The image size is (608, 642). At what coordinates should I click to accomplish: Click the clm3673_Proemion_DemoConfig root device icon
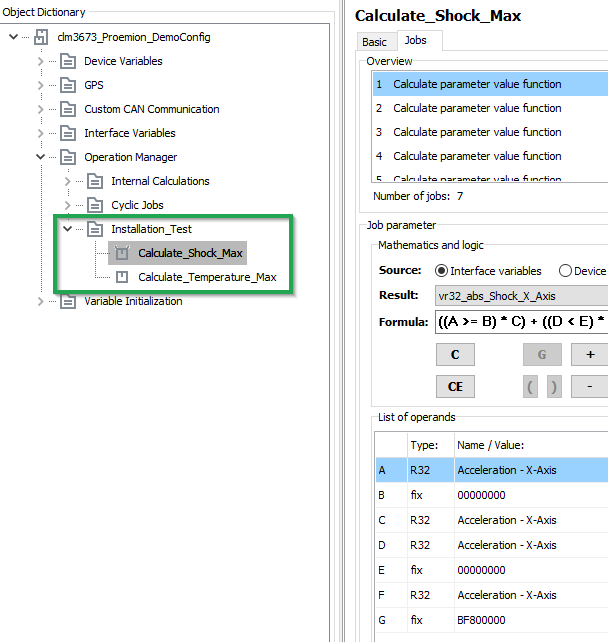click(x=41, y=37)
